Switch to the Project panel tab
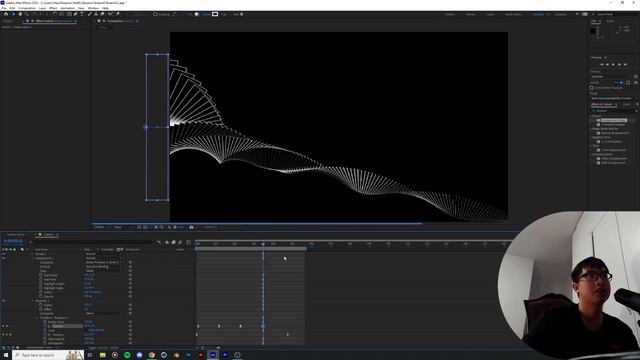This screenshot has height=360, width=640. [8, 21]
